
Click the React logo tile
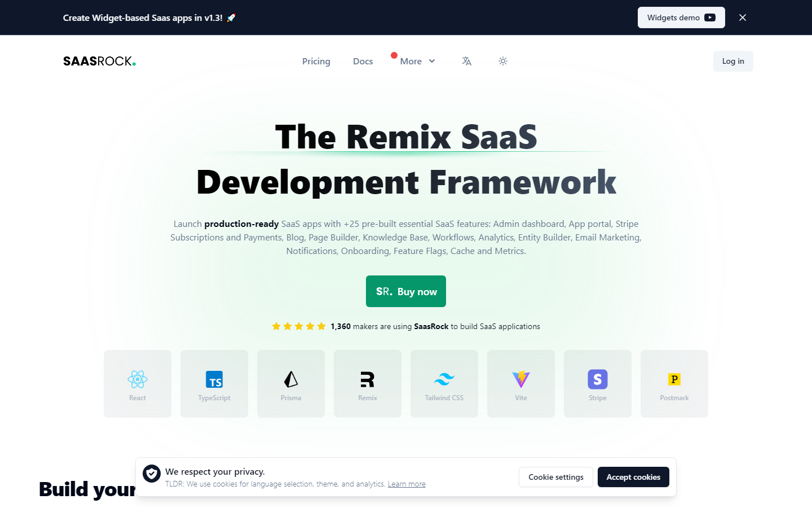click(x=138, y=384)
